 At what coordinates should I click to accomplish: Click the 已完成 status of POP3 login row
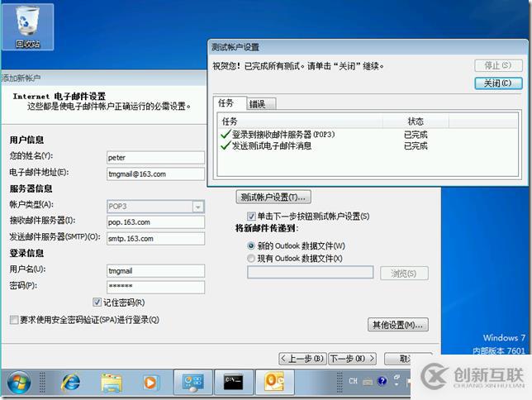coord(416,135)
